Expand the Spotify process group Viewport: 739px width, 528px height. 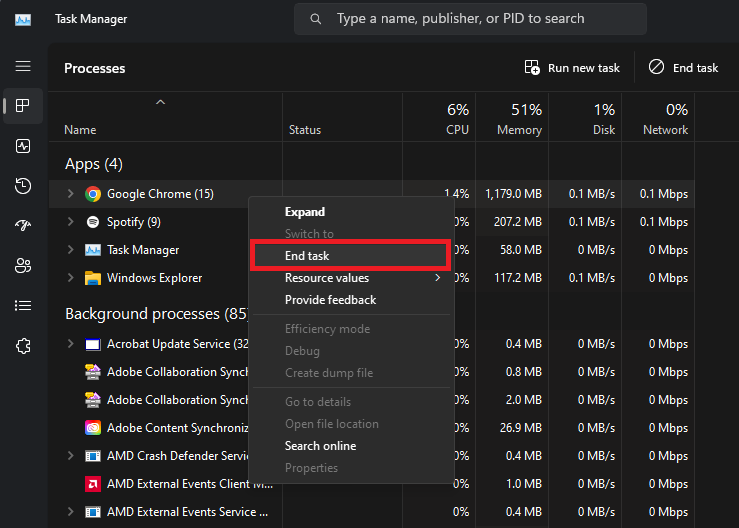[x=70, y=222]
